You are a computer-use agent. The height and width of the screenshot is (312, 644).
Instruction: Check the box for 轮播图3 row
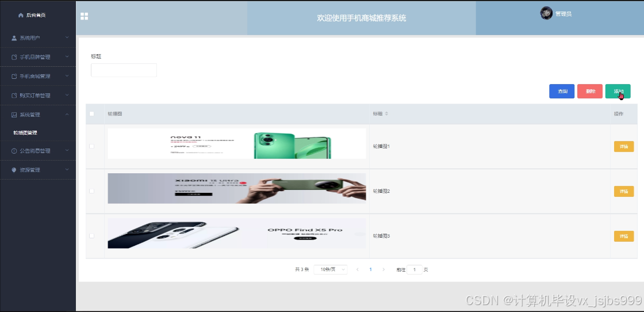(91, 236)
